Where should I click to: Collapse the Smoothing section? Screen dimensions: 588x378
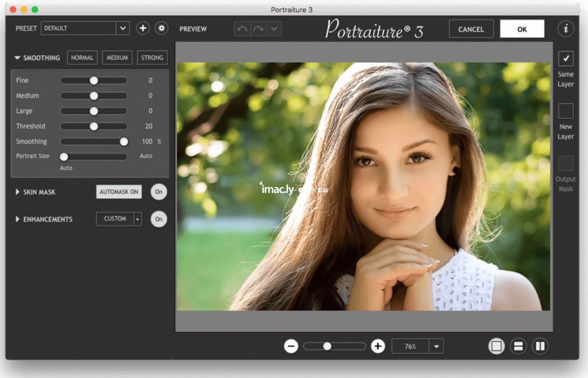(x=17, y=57)
